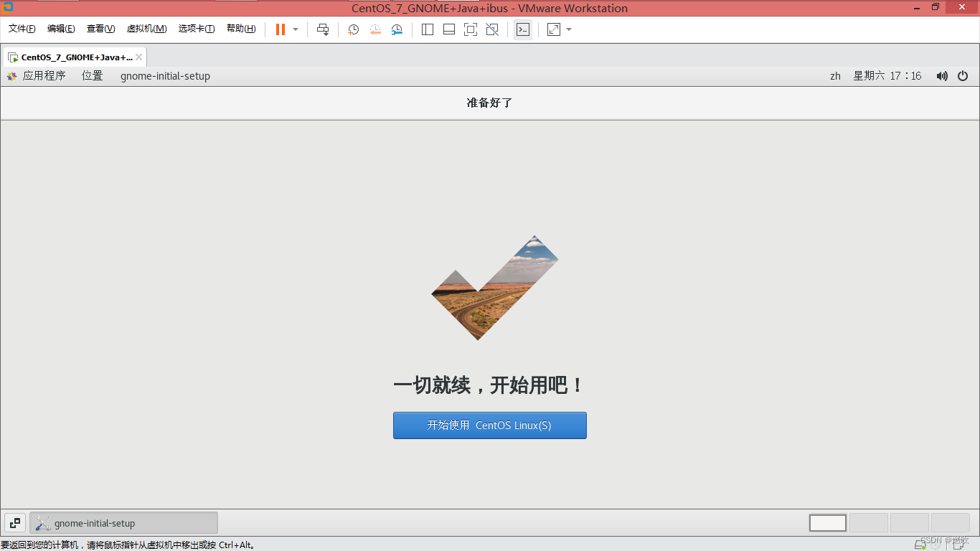Switch to the third workspace

click(910, 523)
